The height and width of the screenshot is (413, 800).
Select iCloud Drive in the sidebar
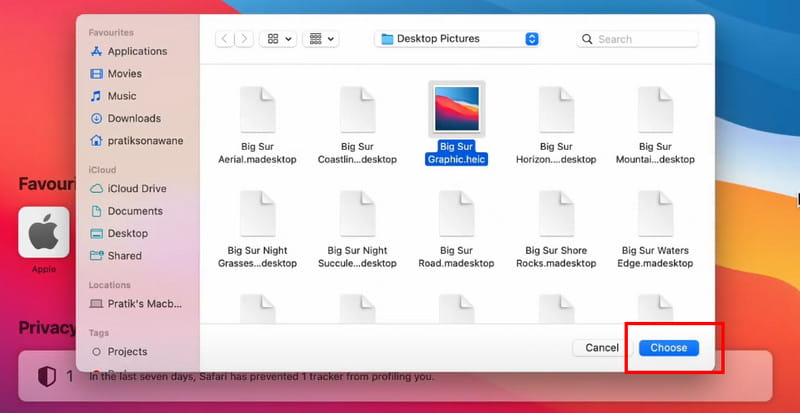137,189
